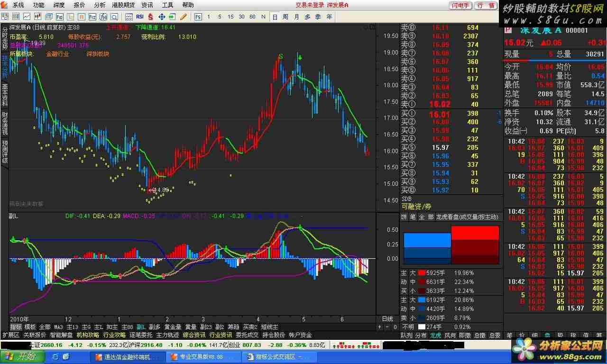Open the 工具 menu

point(167,5)
